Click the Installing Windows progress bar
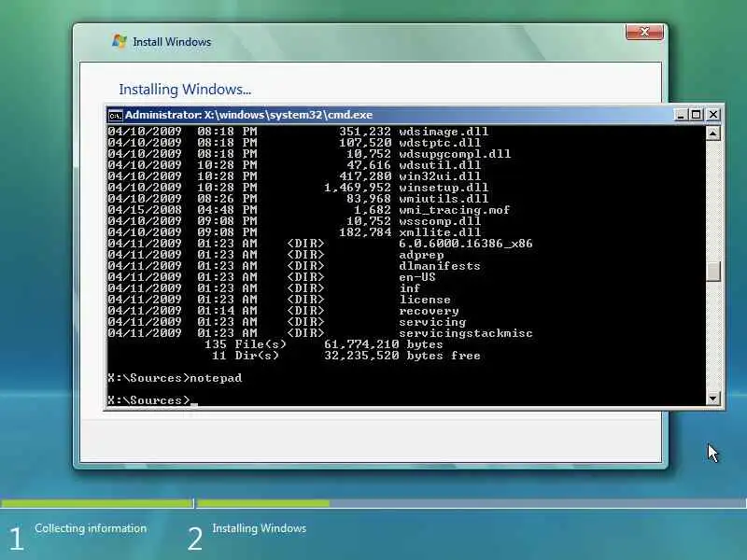Viewport: 747px width, 560px height. click(472, 503)
